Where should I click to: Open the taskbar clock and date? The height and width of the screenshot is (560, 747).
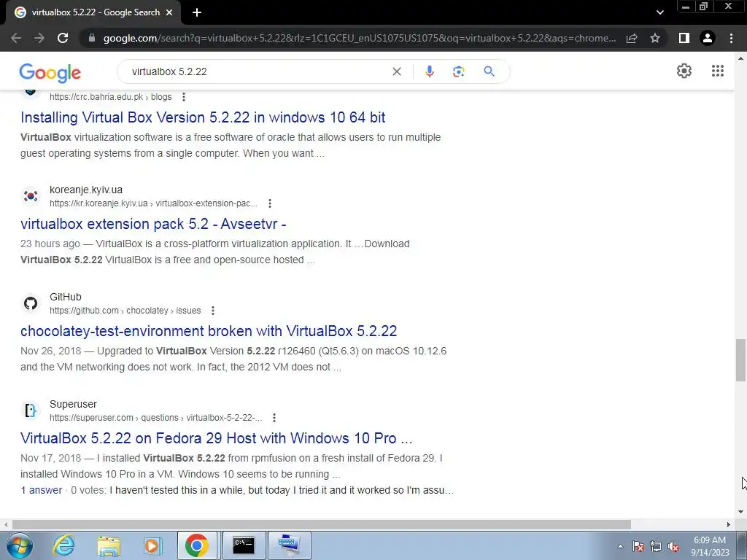[x=710, y=546]
